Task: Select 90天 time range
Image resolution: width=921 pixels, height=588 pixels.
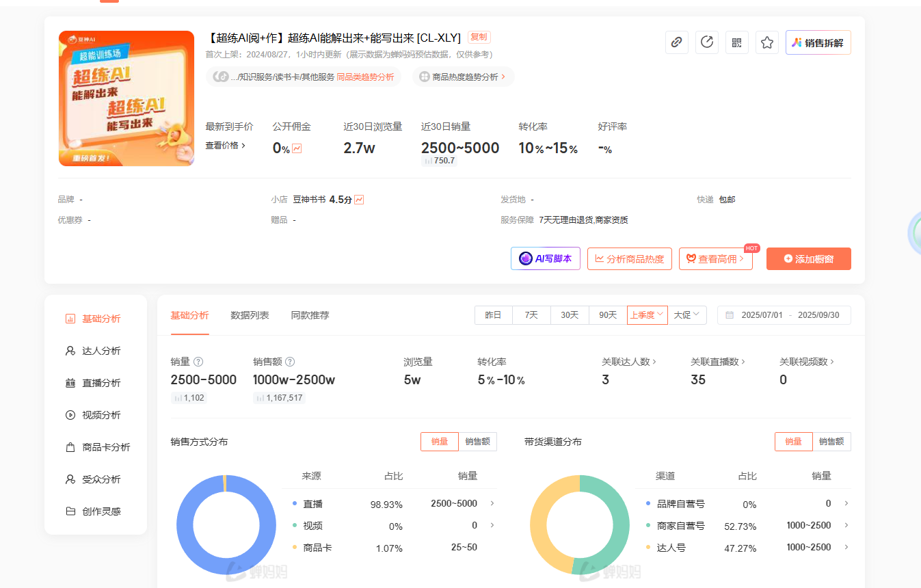Action: point(608,315)
